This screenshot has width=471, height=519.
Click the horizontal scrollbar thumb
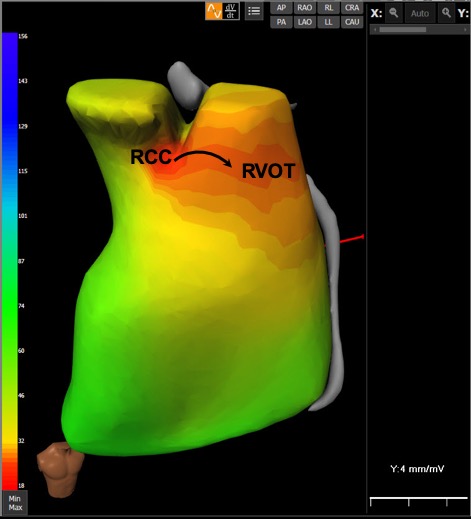coord(403,30)
